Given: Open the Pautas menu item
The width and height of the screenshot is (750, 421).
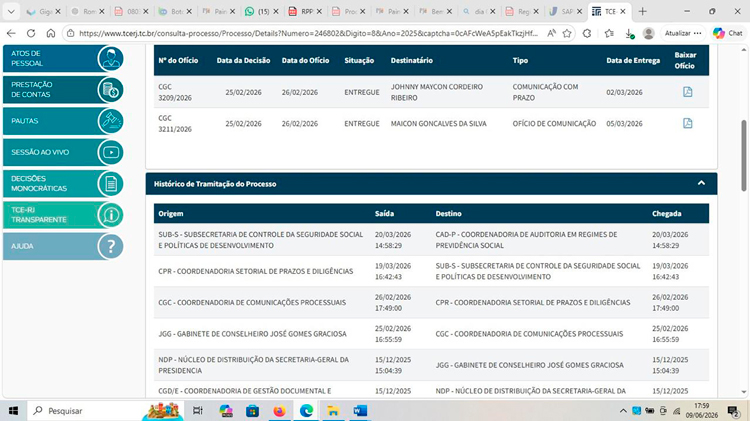Looking at the screenshot, I should click(x=25, y=121).
